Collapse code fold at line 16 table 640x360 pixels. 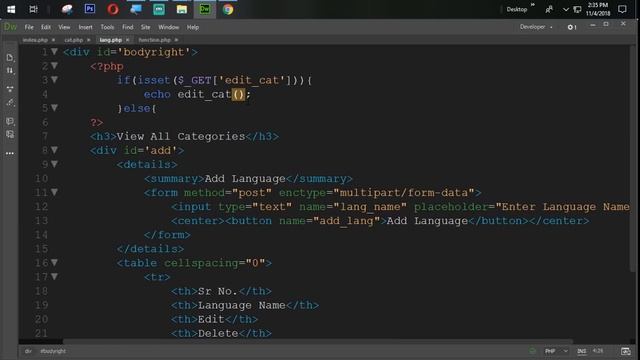(54, 262)
